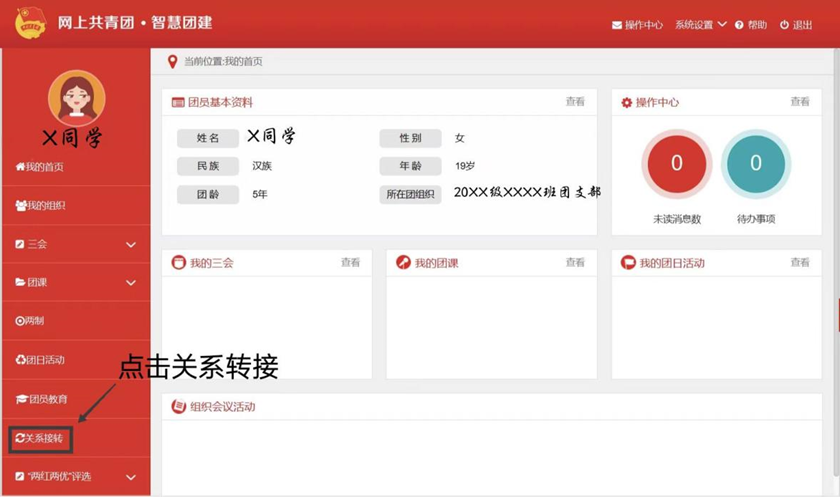Click the 我的团日活动 flag icon

coord(628,263)
